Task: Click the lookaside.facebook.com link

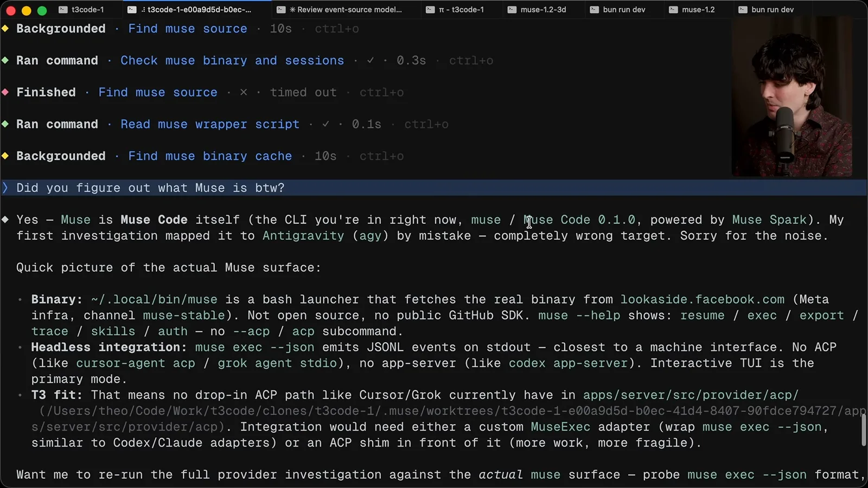Action: [x=703, y=299]
